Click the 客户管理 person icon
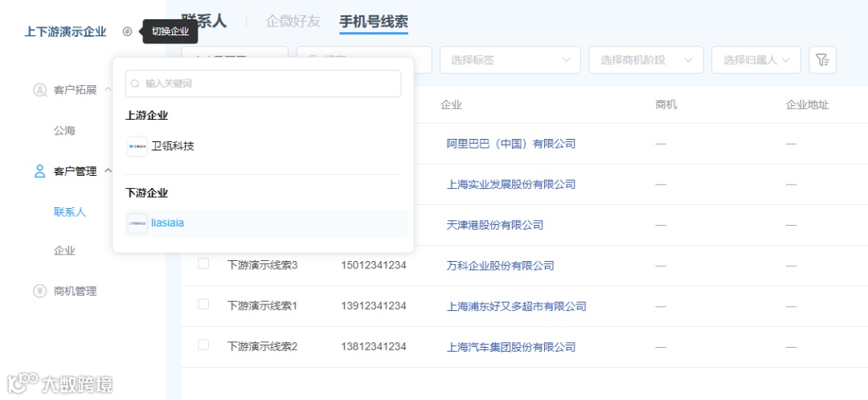Image resolution: width=868 pixels, height=400 pixels. pos(40,171)
